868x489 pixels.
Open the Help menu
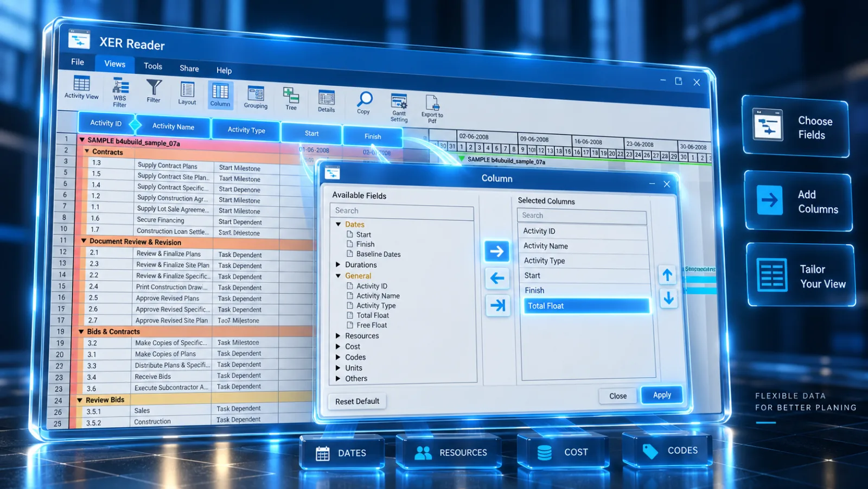click(224, 71)
